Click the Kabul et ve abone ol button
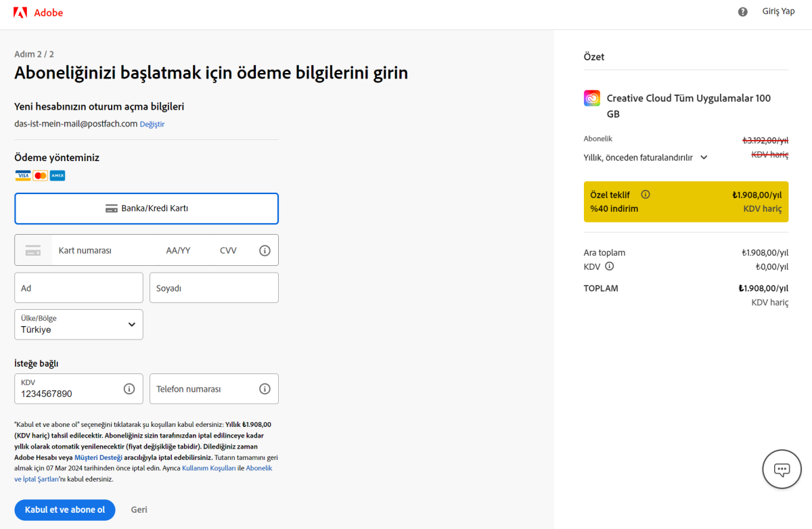 tap(64, 509)
